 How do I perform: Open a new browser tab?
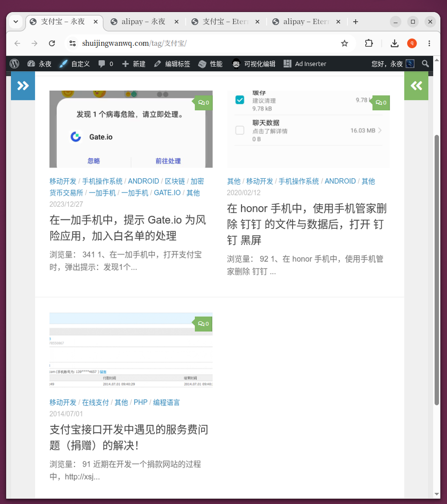coord(356,22)
